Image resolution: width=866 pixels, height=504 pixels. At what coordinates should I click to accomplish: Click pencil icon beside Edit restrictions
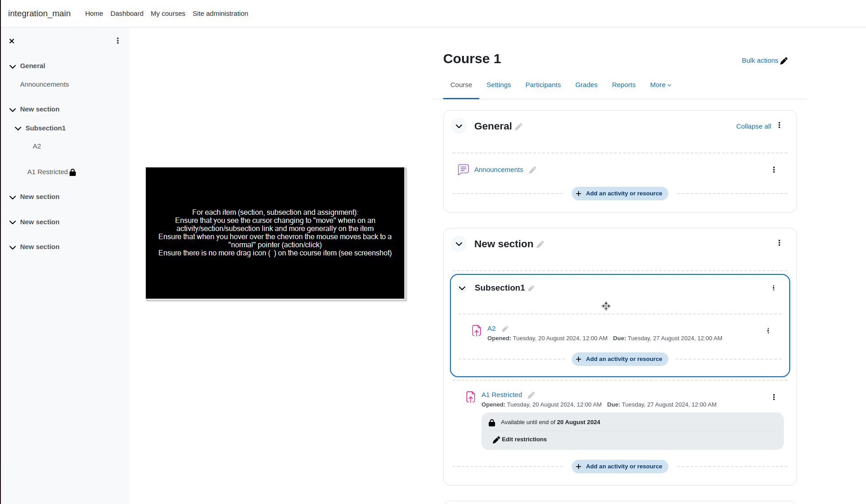496,440
